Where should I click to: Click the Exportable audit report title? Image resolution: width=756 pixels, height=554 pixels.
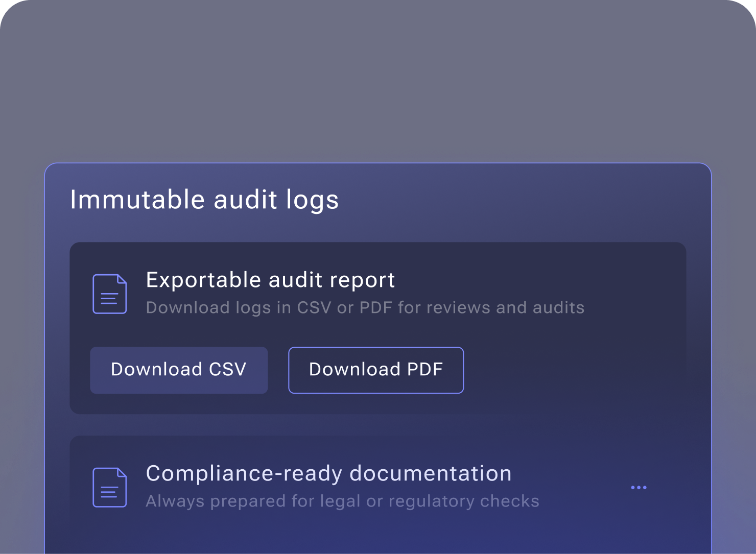tap(270, 280)
